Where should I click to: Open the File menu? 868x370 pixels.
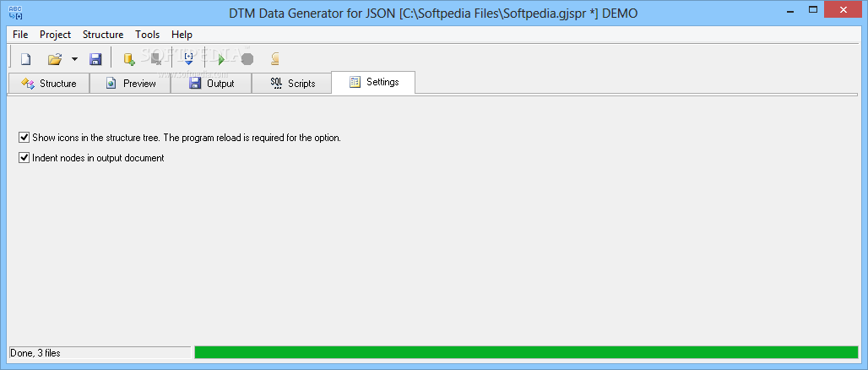20,35
